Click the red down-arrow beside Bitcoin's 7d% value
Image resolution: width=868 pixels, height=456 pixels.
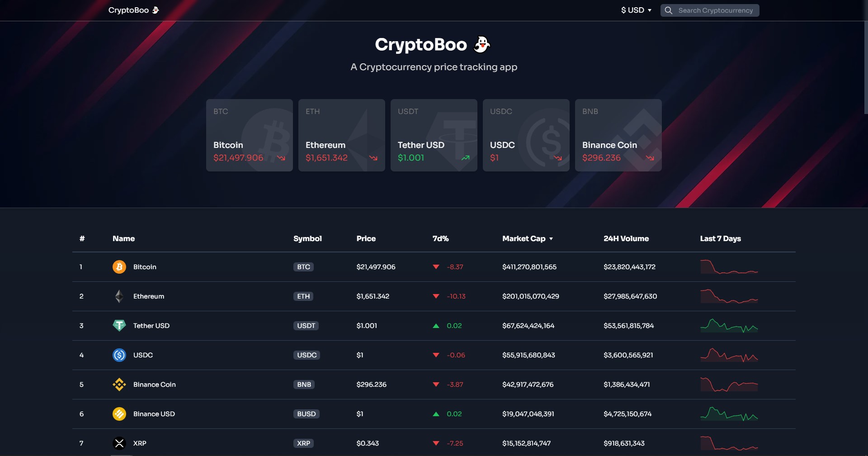436,267
